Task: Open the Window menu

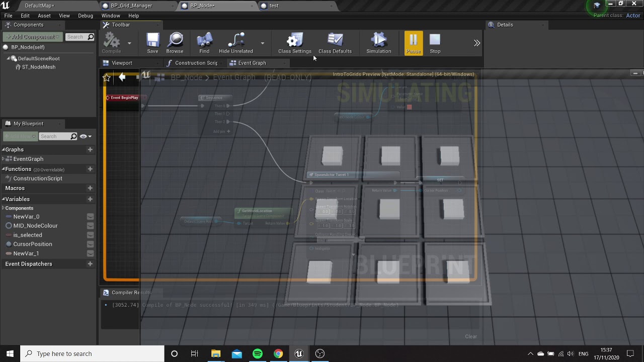Action: [x=111, y=16]
